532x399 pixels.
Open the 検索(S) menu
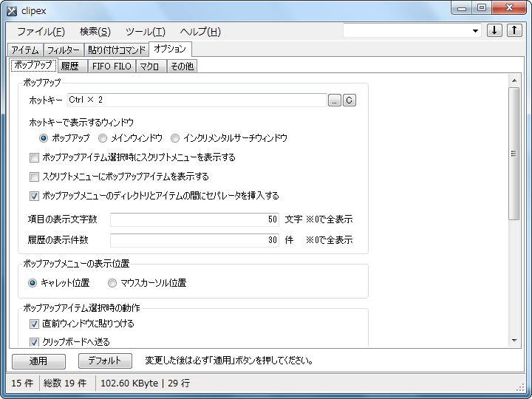(x=95, y=32)
